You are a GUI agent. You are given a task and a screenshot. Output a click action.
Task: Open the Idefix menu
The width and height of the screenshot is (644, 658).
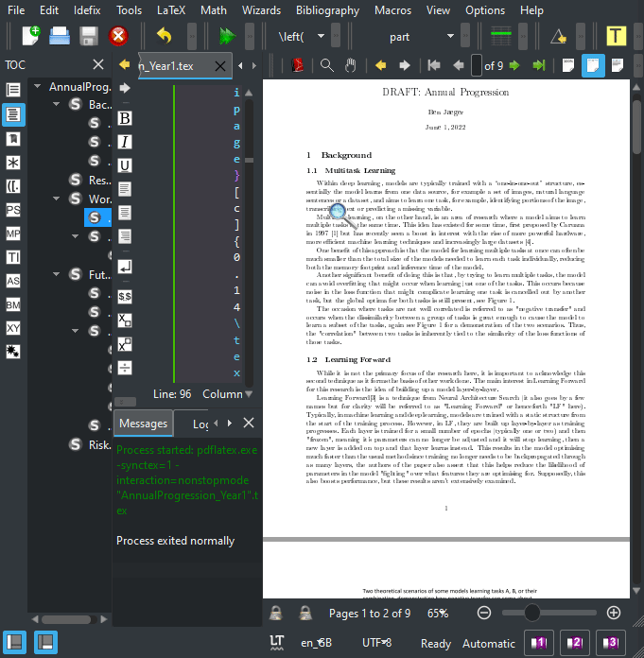tap(87, 10)
